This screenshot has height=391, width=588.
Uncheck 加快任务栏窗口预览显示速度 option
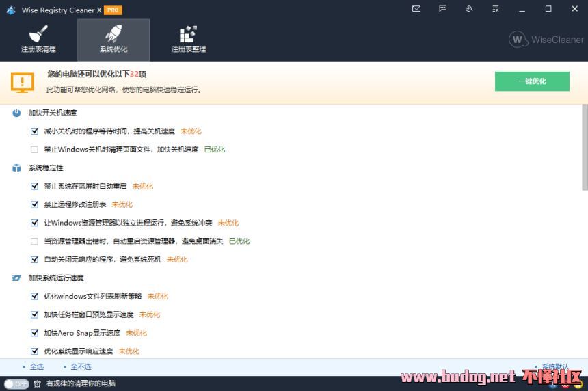[34, 314]
